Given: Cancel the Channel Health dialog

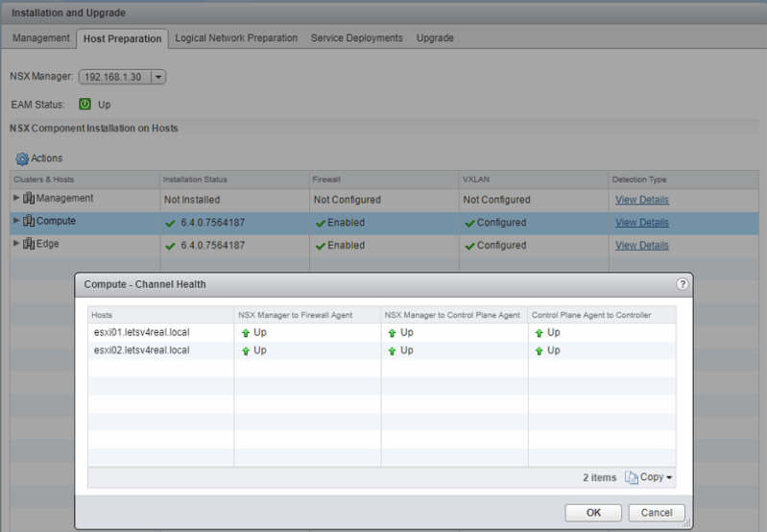Looking at the screenshot, I should click(x=657, y=513).
